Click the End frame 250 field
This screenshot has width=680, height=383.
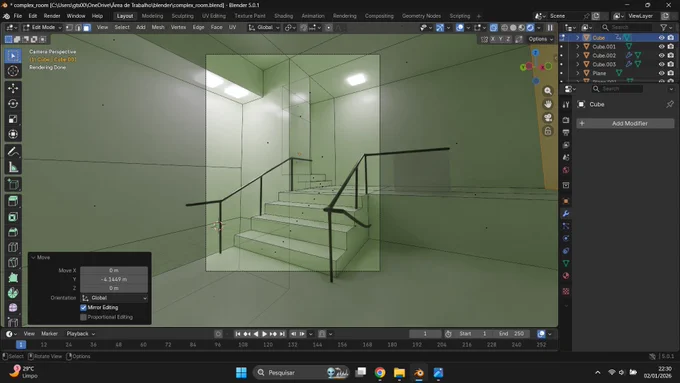tap(512, 334)
